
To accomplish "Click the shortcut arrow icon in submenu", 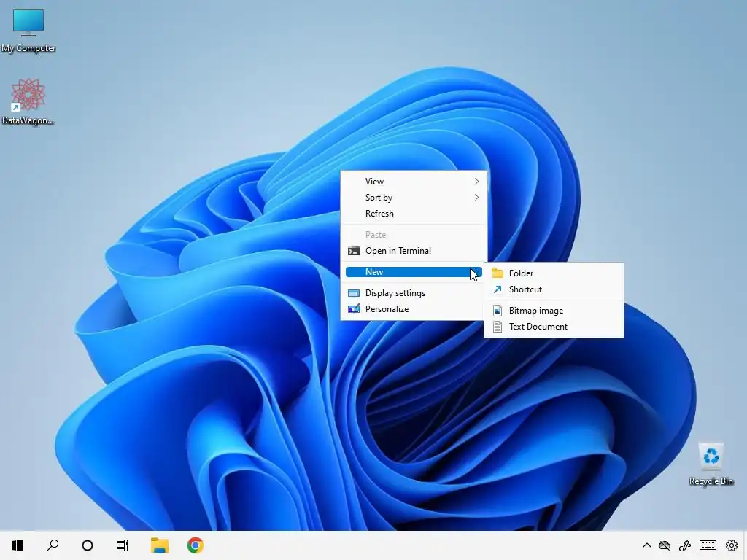I will (x=498, y=289).
